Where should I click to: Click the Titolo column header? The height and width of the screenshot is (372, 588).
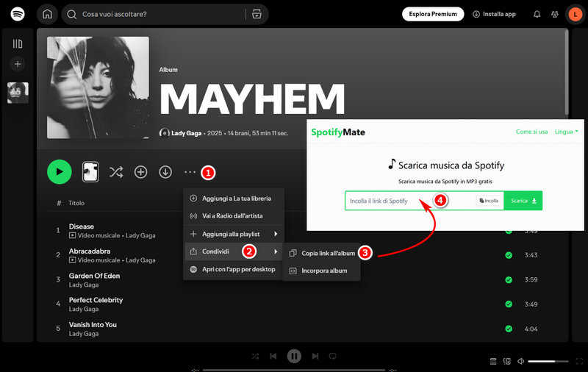[76, 203]
